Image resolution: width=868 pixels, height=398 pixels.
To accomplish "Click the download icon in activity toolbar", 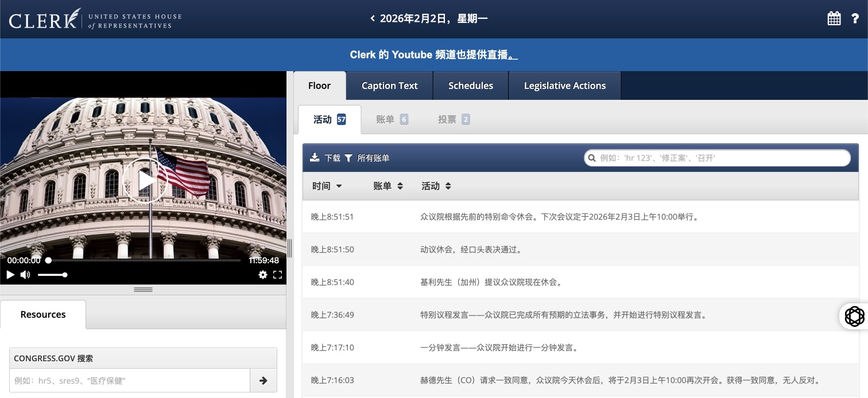I will click(315, 158).
